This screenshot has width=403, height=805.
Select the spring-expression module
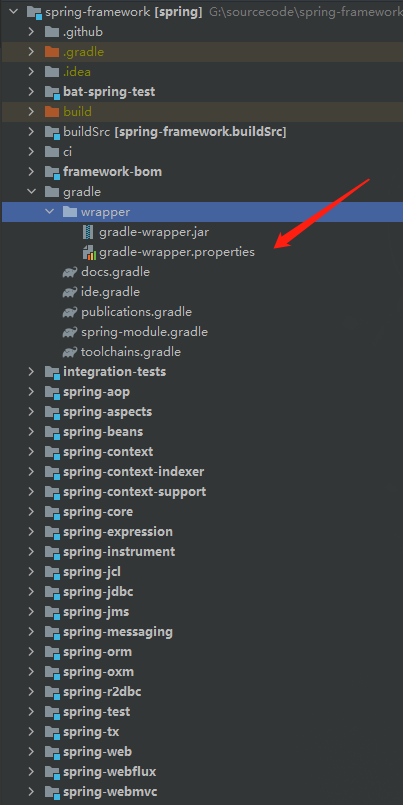pos(118,532)
